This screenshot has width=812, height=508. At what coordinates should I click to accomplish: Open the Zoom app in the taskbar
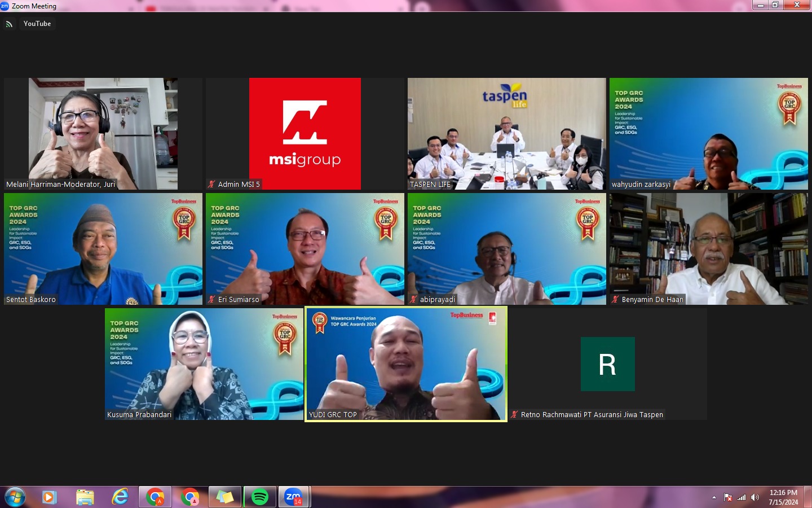(x=293, y=497)
